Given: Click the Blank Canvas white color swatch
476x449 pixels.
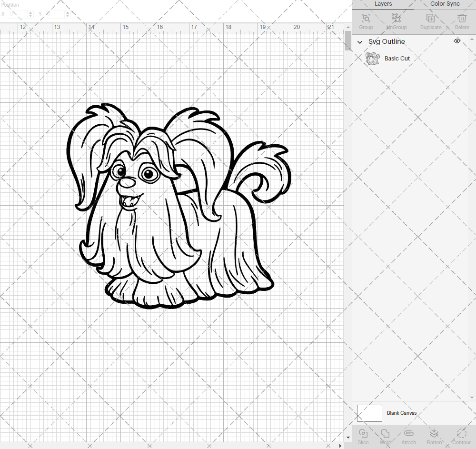Looking at the screenshot, I should click(x=369, y=413).
